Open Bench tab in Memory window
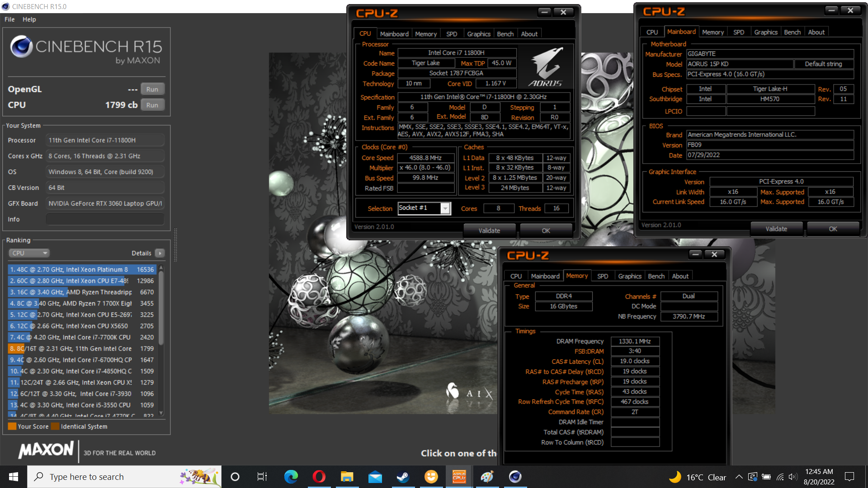The image size is (868, 488). pyautogui.click(x=656, y=276)
